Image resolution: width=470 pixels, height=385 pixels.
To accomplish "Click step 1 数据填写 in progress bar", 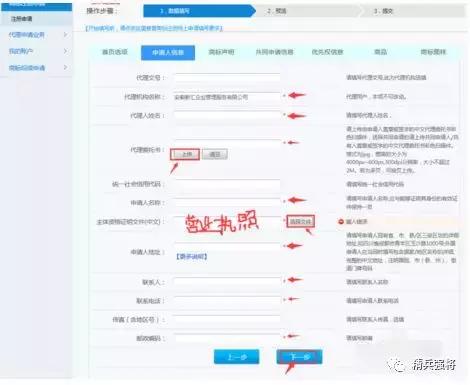I will pyautogui.click(x=199, y=11).
